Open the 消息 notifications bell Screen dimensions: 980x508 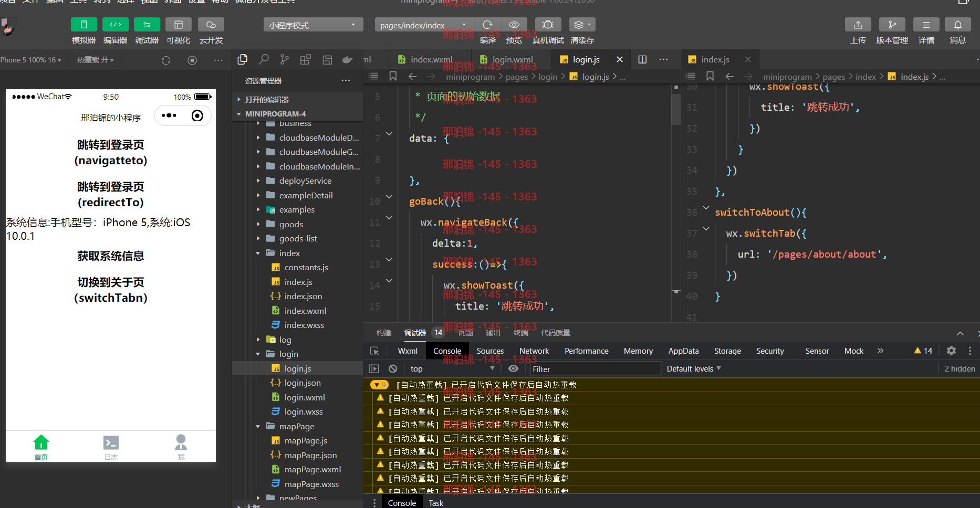coord(958,25)
